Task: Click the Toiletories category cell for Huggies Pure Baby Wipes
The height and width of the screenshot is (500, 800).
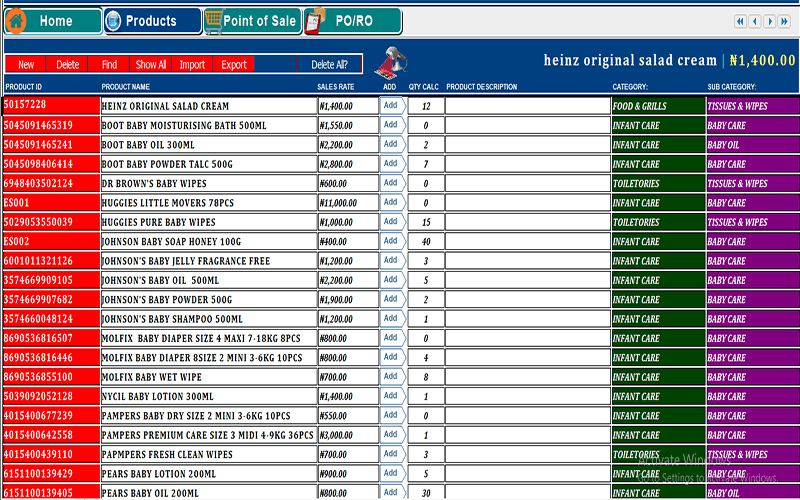Action: pos(657,222)
